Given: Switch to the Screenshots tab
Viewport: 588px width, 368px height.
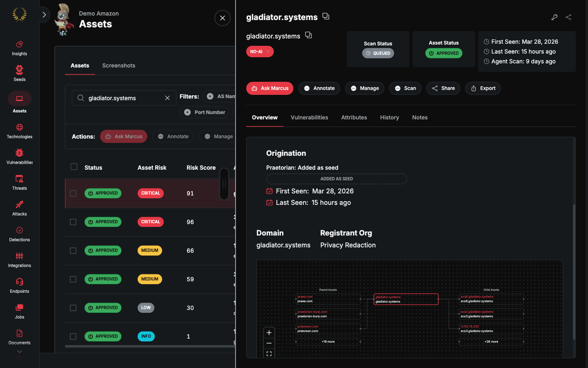Looking at the screenshot, I should 119,65.
